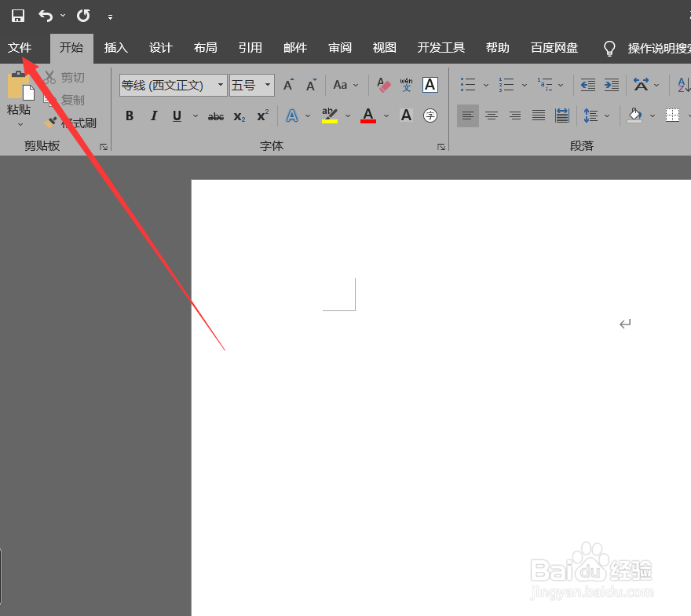The width and height of the screenshot is (691, 616).
Task: Click the line spacing icon
Action: 590,116
